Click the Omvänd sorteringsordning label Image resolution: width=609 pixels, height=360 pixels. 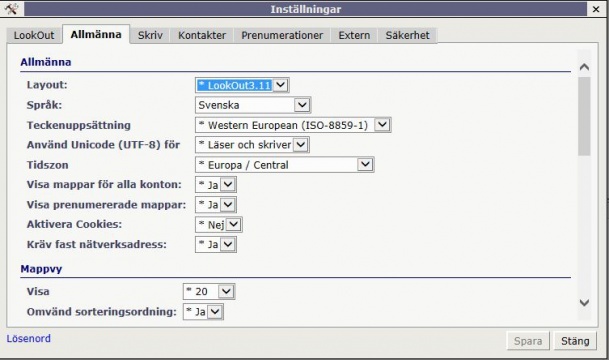click(102, 311)
